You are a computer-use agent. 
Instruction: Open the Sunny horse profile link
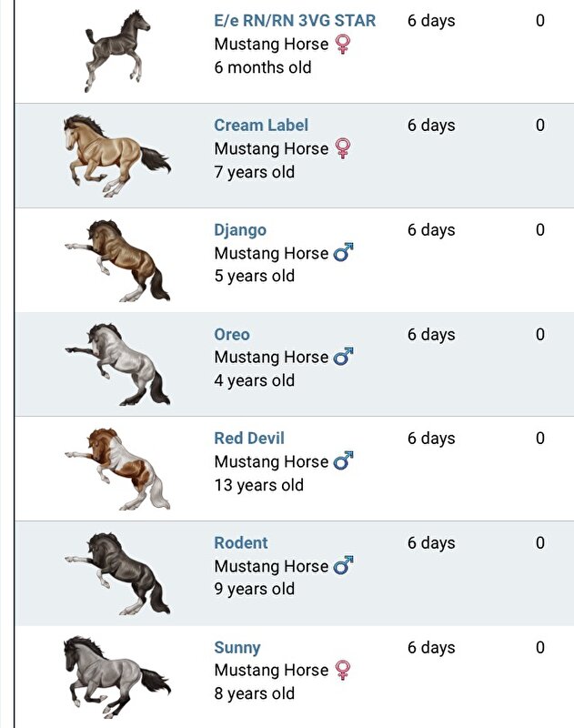point(237,648)
